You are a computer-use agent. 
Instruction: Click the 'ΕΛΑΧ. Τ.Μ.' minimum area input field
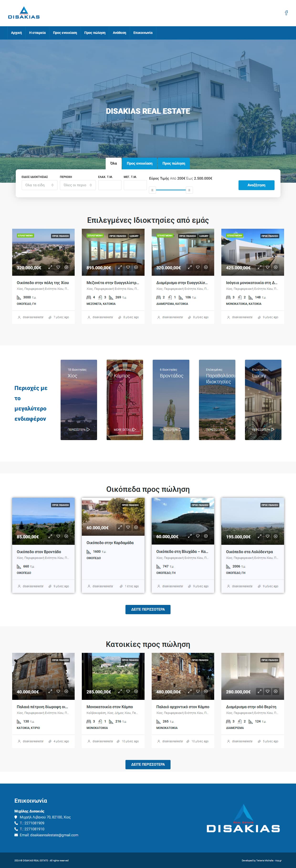pyautogui.click(x=109, y=185)
